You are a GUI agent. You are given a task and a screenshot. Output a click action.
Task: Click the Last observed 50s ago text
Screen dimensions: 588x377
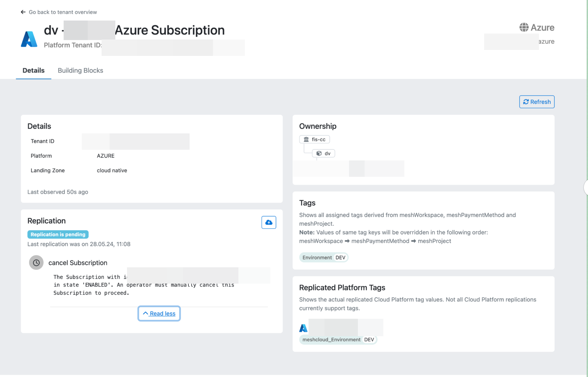pos(58,192)
